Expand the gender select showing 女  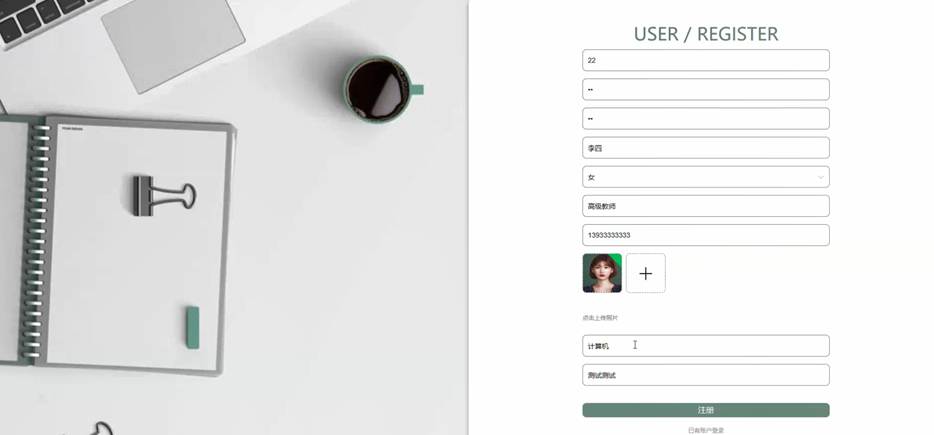[x=706, y=177]
